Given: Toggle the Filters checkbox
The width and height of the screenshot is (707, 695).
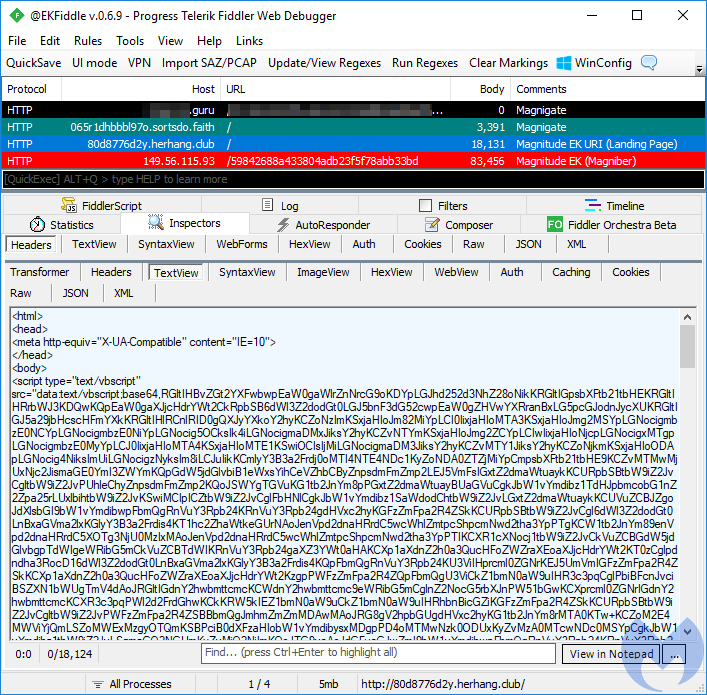Looking at the screenshot, I should [425, 206].
